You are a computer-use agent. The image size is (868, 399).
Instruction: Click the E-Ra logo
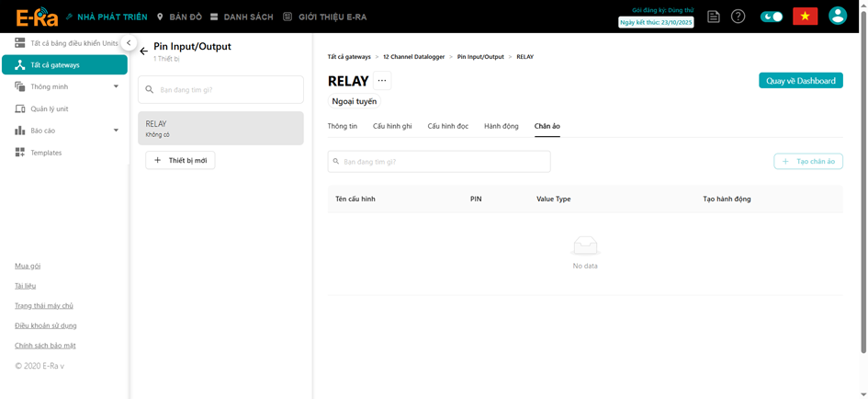coord(37,17)
